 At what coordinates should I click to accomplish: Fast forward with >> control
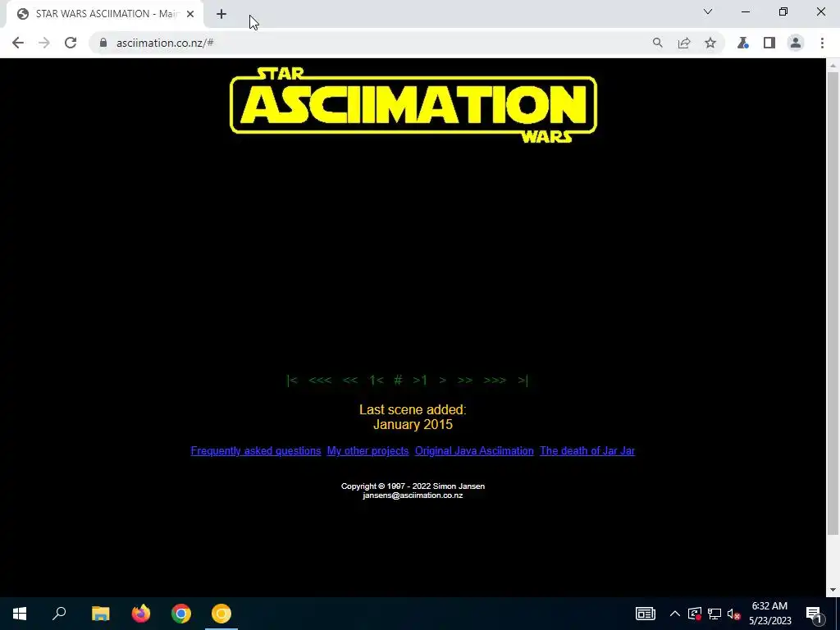point(465,380)
